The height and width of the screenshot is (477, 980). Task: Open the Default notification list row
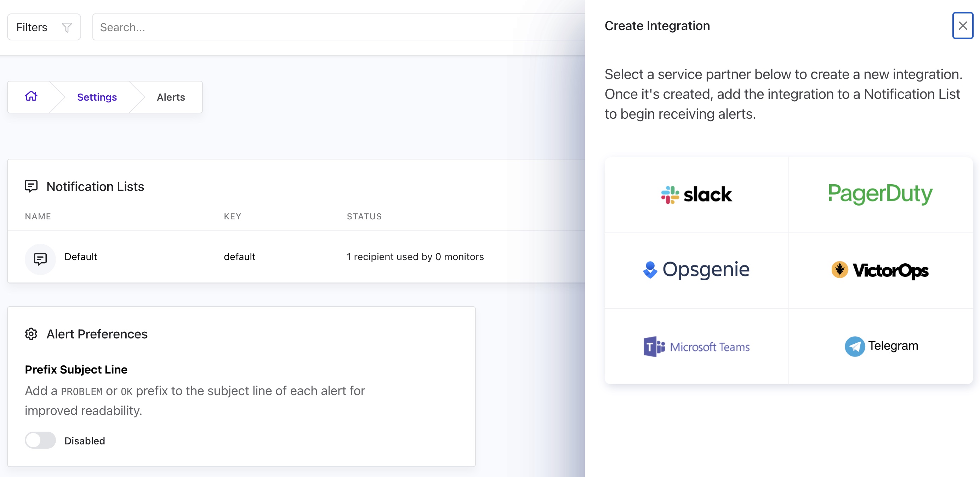point(296,257)
